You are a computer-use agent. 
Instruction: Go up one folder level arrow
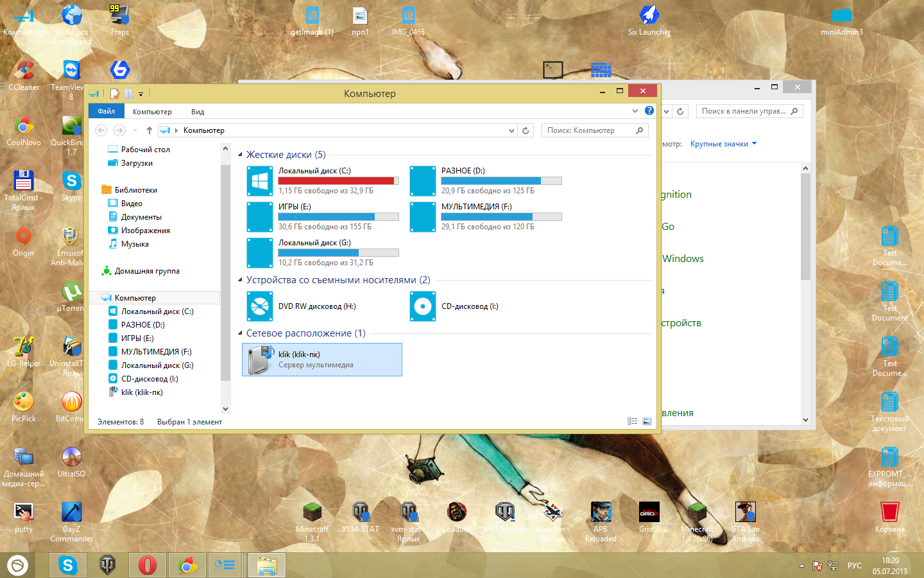coord(150,130)
